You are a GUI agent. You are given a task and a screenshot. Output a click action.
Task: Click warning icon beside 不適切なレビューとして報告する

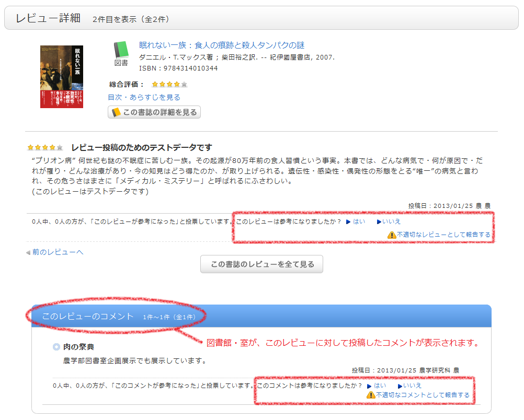[x=392, y=235]
